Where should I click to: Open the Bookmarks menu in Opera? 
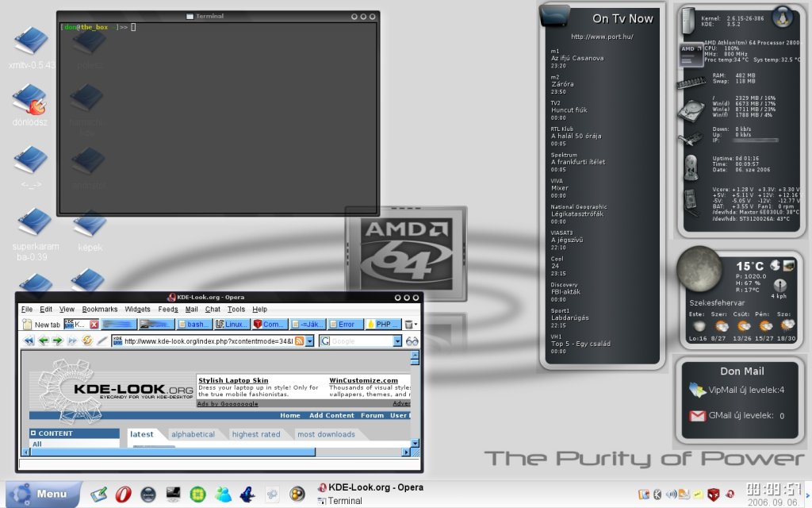pyautogui.click(x=99, y=309)
